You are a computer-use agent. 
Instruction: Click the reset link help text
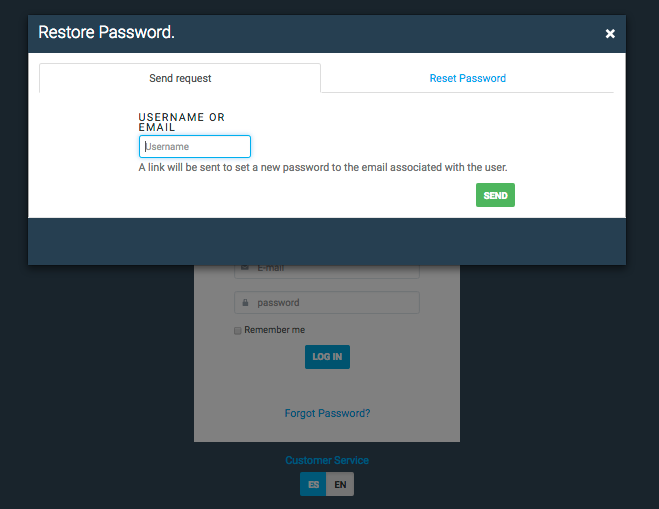click(x=330, y=168)
